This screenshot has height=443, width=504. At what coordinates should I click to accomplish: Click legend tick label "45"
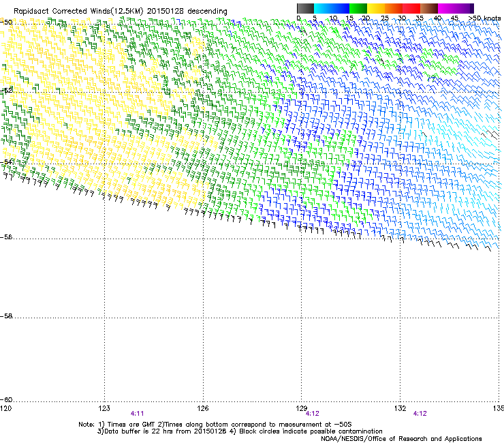[x=454, y=18]
